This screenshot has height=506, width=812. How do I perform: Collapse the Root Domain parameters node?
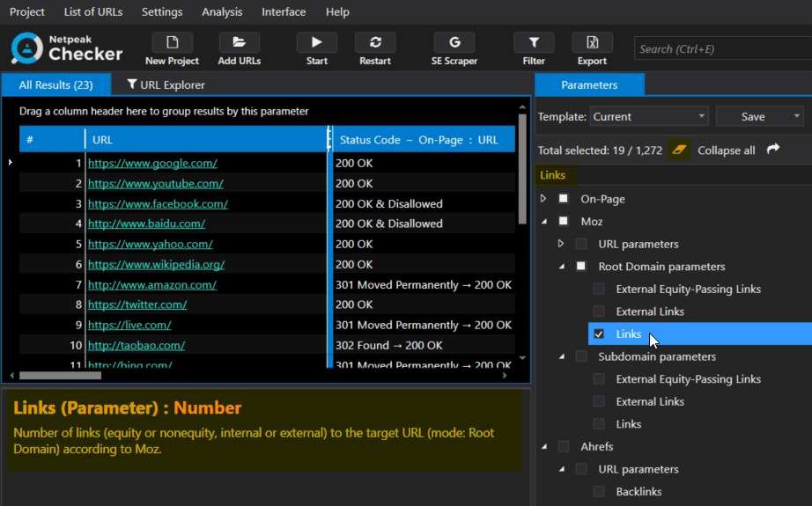562,267
